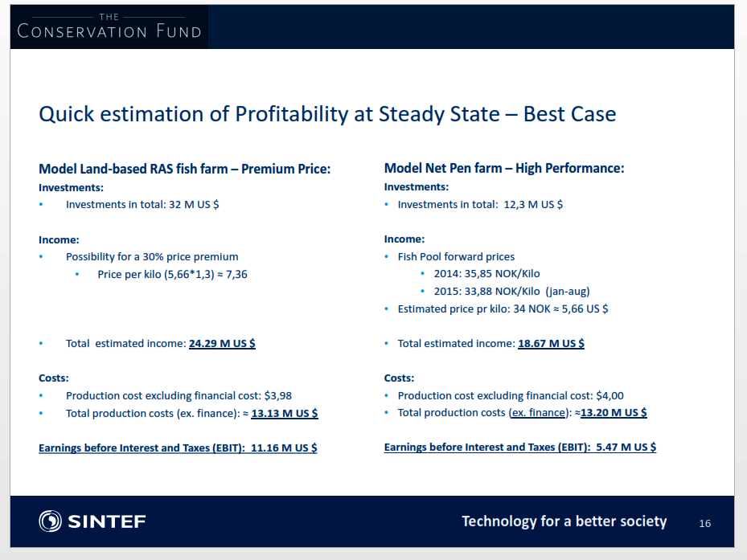
Task: Click The Conservation Fund logo
Action: [x=109, y=27]
